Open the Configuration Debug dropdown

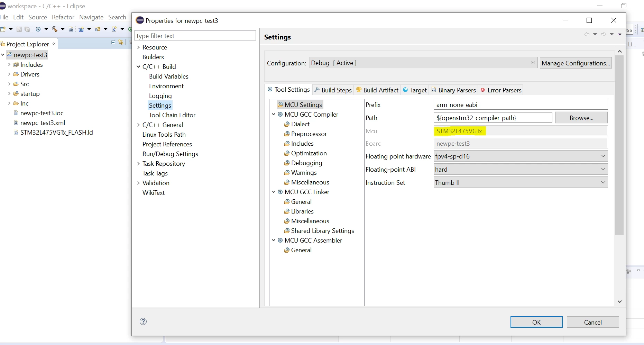tap(423, 63)
